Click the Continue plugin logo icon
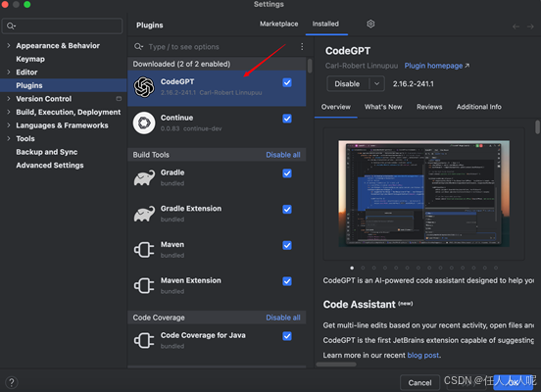 (x=144, y=122)
